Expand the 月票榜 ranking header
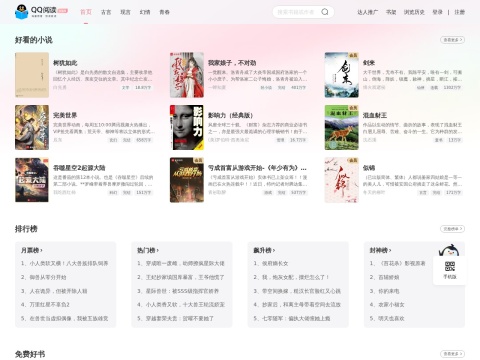This screenshot has height=360, width=480. 32,250
